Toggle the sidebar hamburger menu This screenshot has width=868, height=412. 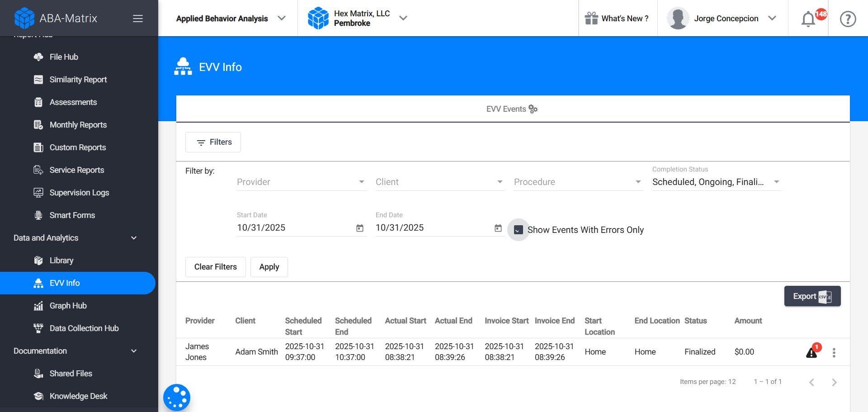pyautogui.click(x=138, y=19)
